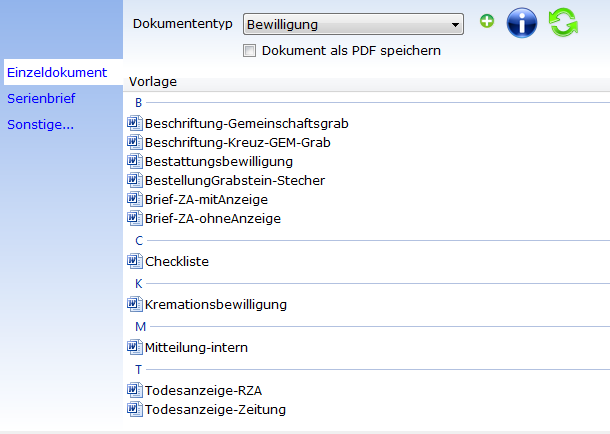This screenshot has height=434, width=610.
Task: Click the green refresh arrows icon
Action: click(563, 23)
